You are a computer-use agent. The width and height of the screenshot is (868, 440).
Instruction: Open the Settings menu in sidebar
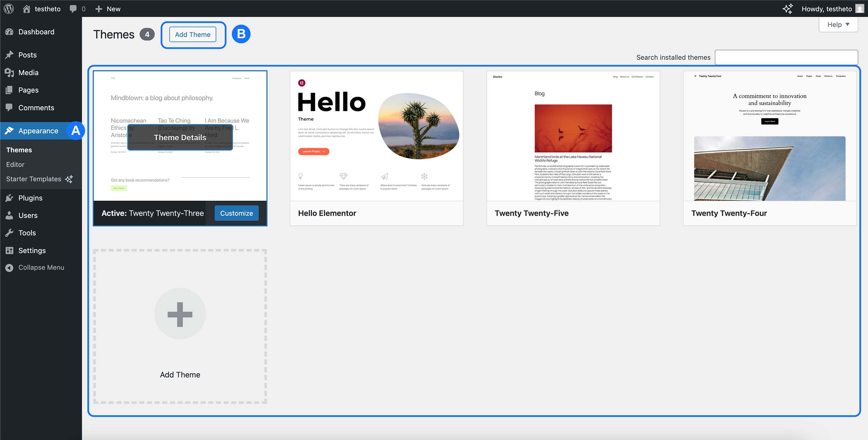click(x=32, y=250)
